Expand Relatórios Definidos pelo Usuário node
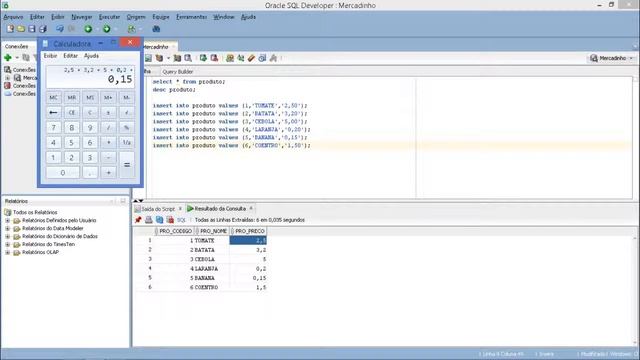Viewport: 640px width, 360px height. coord(7,220)
